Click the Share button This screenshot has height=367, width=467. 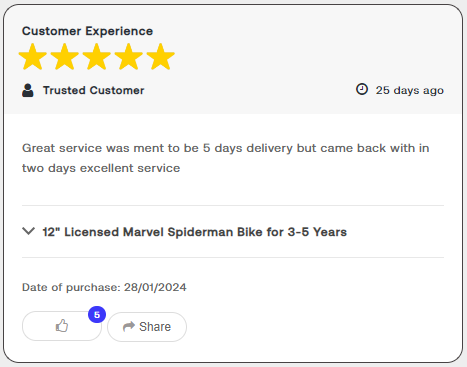(x=147, y=327)
